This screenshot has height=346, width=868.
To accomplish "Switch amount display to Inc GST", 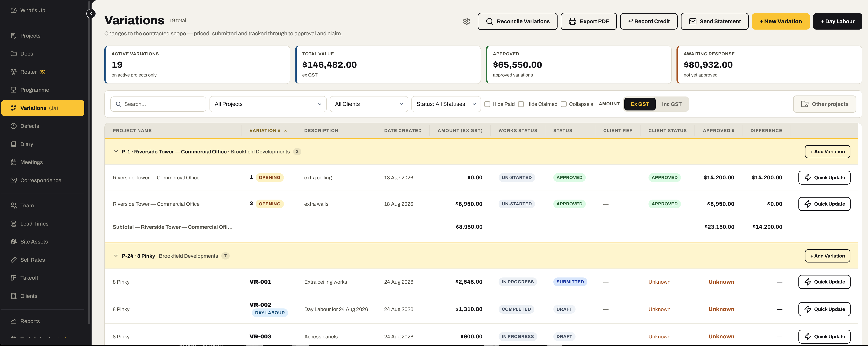I will 671,104.
